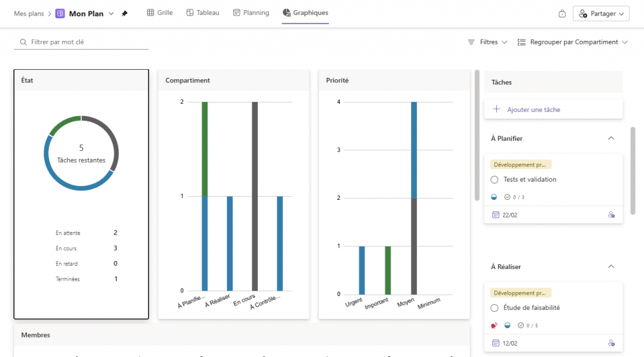Click the calendar icon for date 22/02

click(496, 215)
